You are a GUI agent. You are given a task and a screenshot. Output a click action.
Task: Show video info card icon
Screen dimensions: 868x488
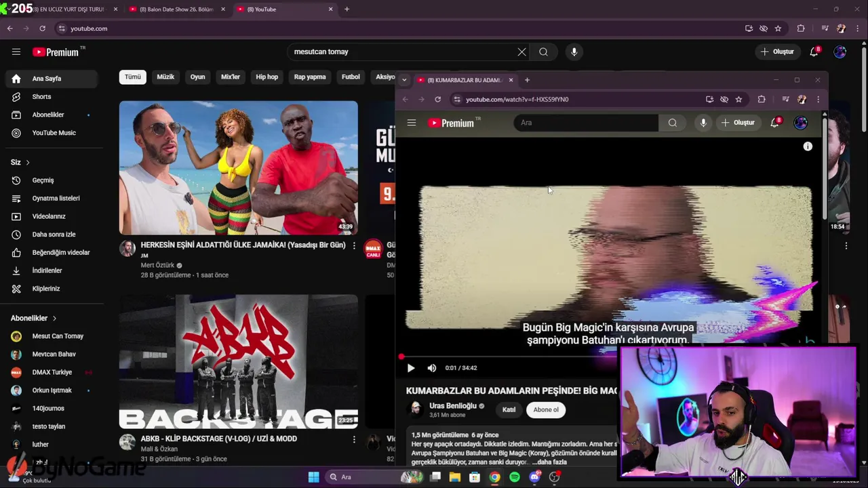tap(808, 146)
